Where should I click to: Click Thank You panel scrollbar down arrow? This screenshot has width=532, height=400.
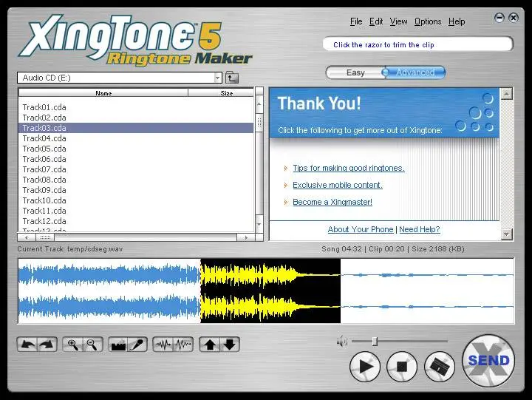(x=507, y=234)
